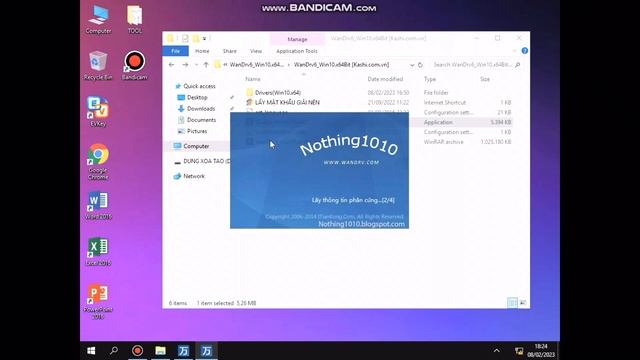Image resolution: width=640 pixels, height=360 pixels.
Task: Switch to the Home ribbon tab
Action: tap(202, 51)
